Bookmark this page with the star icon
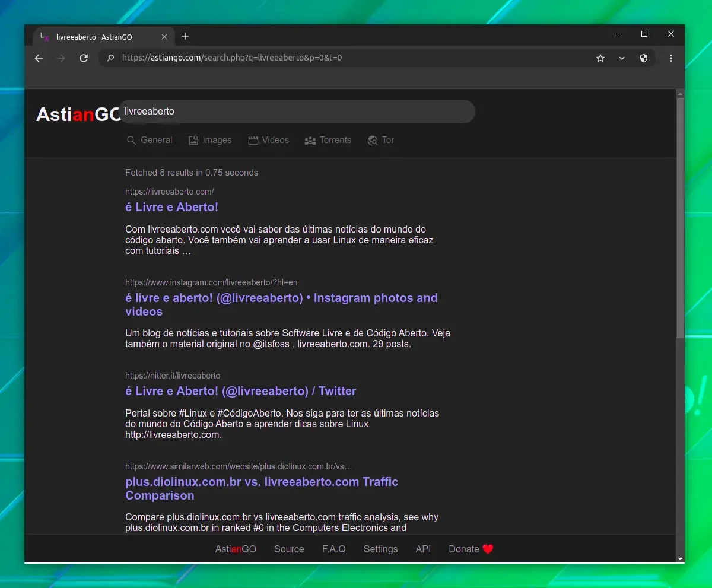Viewport: 712px width, 588px height. coord(600,58)
